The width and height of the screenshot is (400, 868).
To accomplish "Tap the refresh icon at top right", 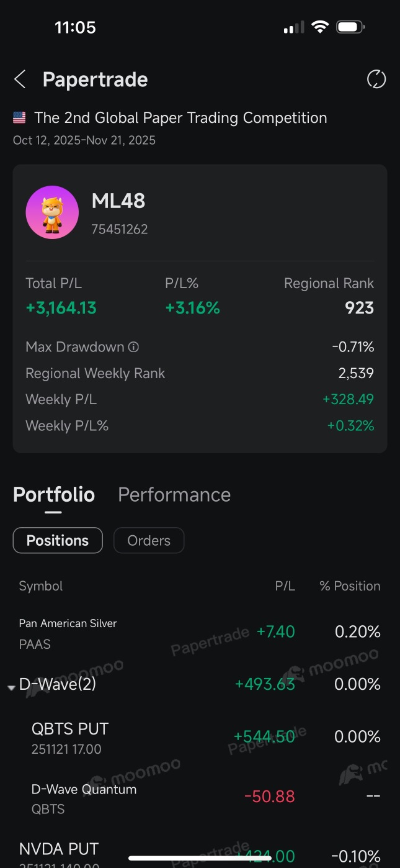I will pos(376,79).
